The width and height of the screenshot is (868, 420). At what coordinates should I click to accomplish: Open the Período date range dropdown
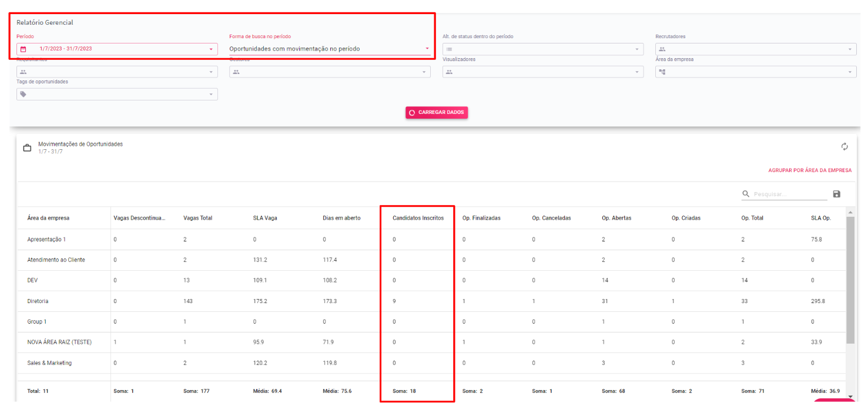[x=211, y=49]
